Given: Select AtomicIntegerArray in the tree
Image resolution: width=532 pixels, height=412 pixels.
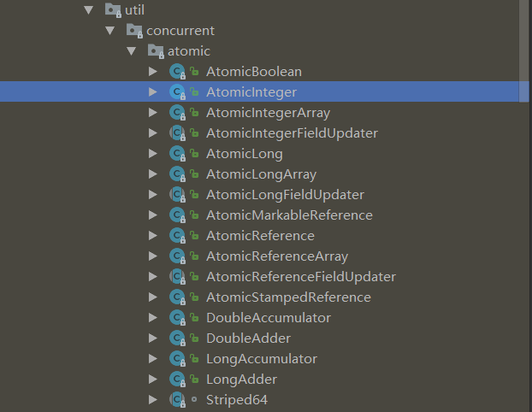Looking at the screenshot, I should coord(268,113).
